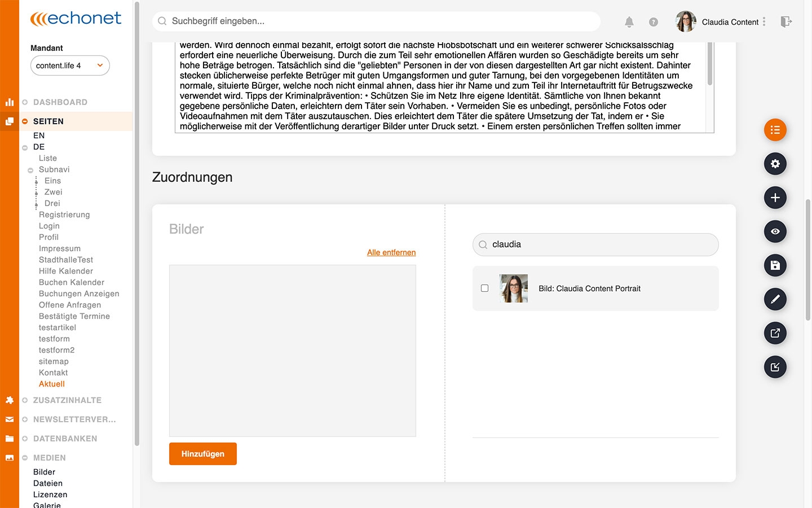Toggle the eye preview floating button
The height and width of the screenshot is (508, 812).
[x=775, y=231]
